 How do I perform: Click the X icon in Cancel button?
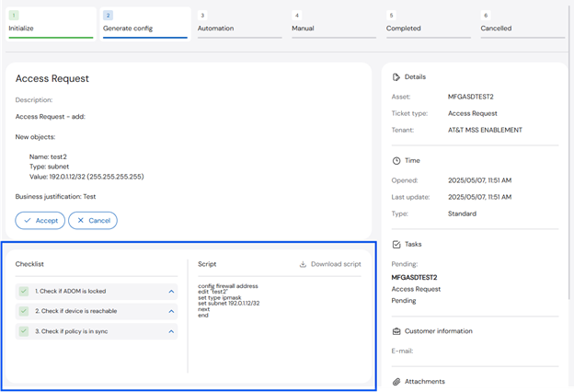pos(81,220)
